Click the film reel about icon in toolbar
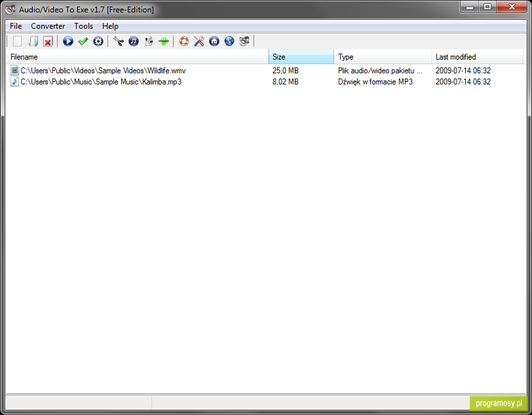The image size is (532, 415). pyautogui.click(x=244, y=41)
